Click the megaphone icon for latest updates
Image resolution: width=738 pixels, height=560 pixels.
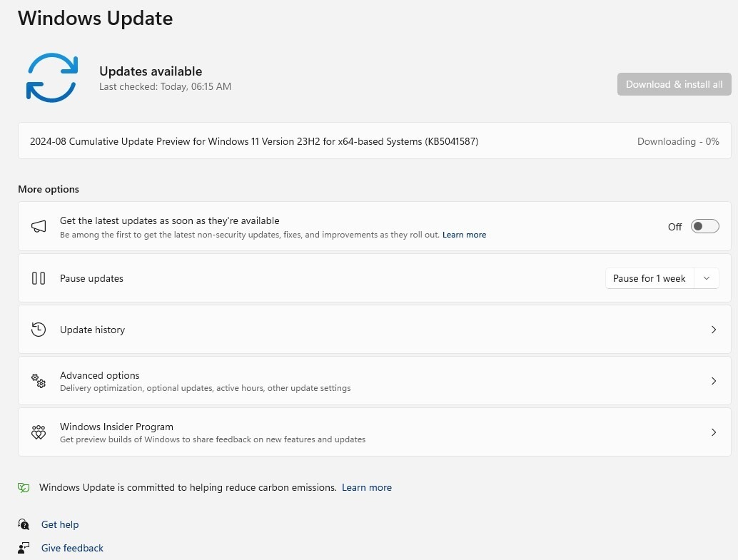[x=39, y=226]
